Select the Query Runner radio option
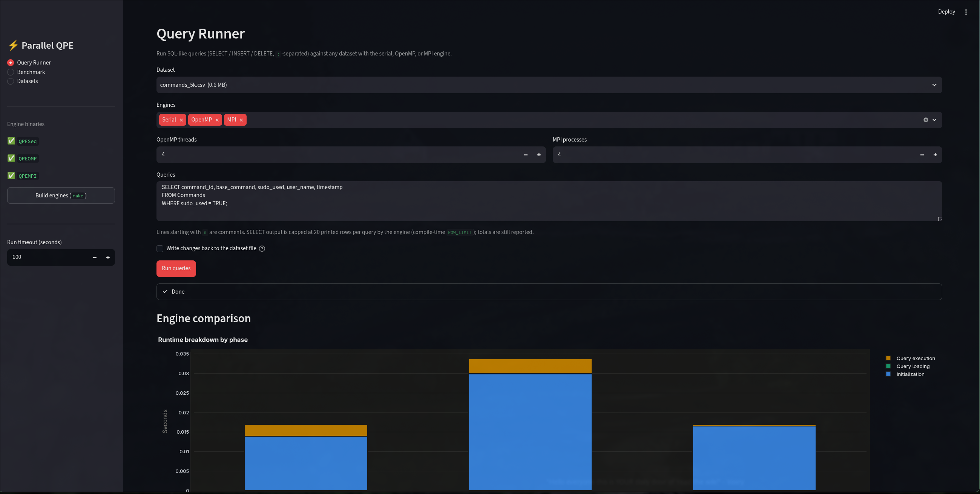 (11, 63)
